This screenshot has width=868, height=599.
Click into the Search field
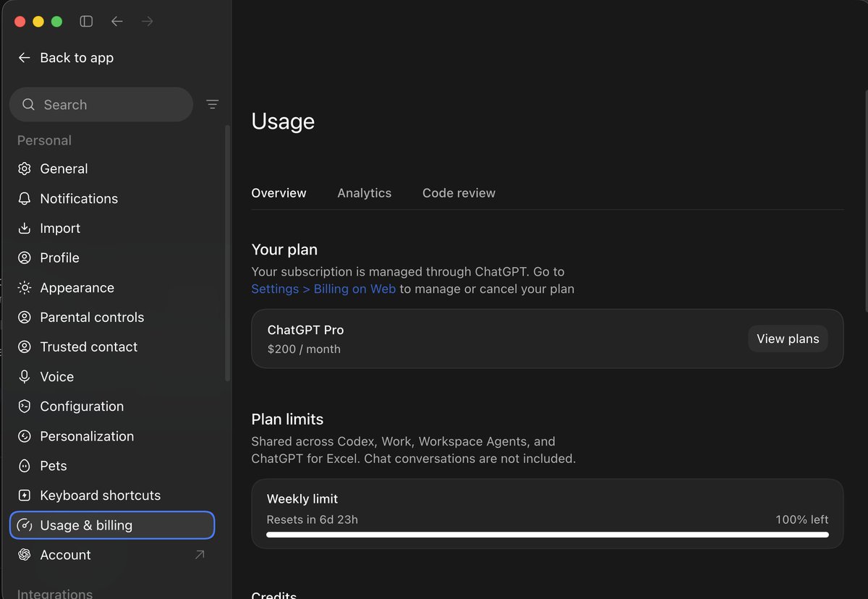[x=101, y=104]
